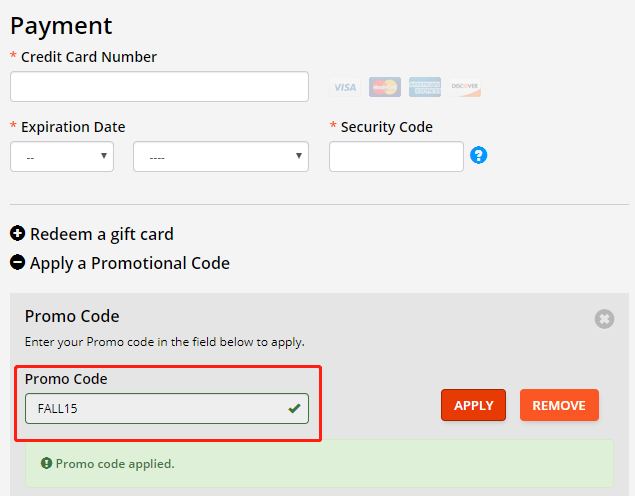Click the American Express card icon
Image resolution: width=635 pixels, height=496 pixels.
coord(425,87)
